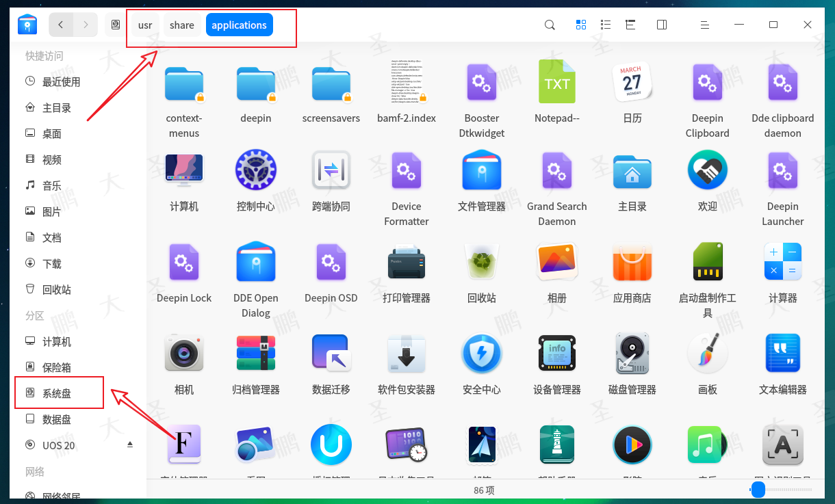Image resolution: width=835 pixels, height=504 pixels.
Task: Select the 磁盘管理器 disk manager icon
Action: point(632,354)
